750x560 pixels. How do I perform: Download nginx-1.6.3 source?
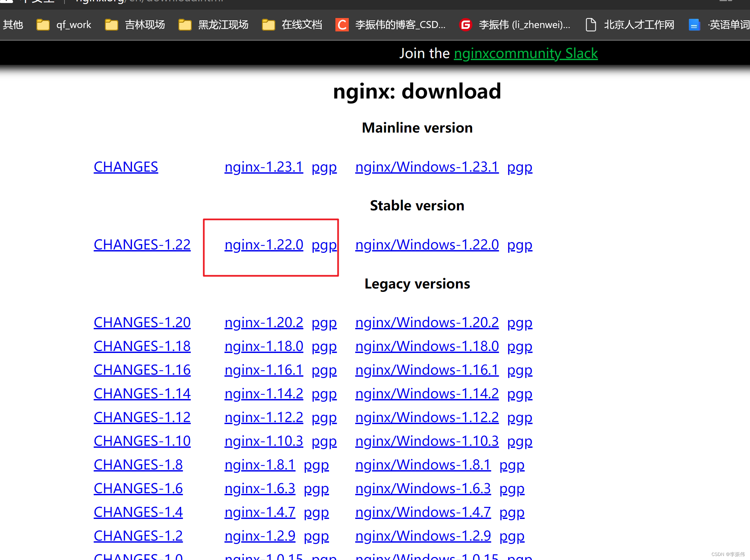(260, 489)
